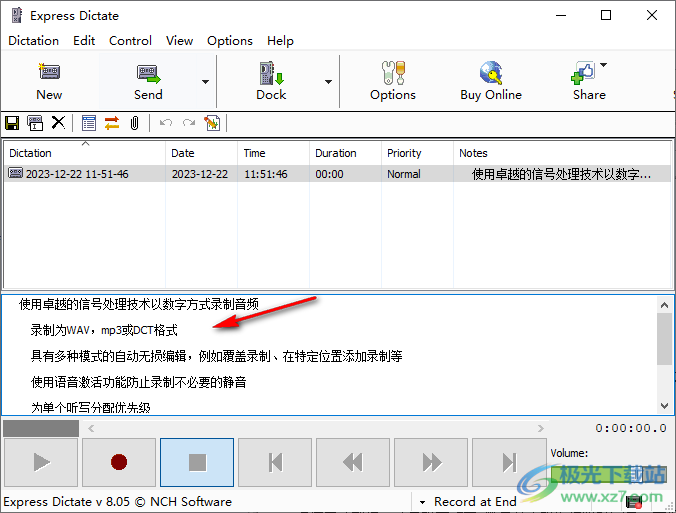Click the notes scrollbar up arrow
This screenshot has width=676, height=513.
click(x=664, y=305)
